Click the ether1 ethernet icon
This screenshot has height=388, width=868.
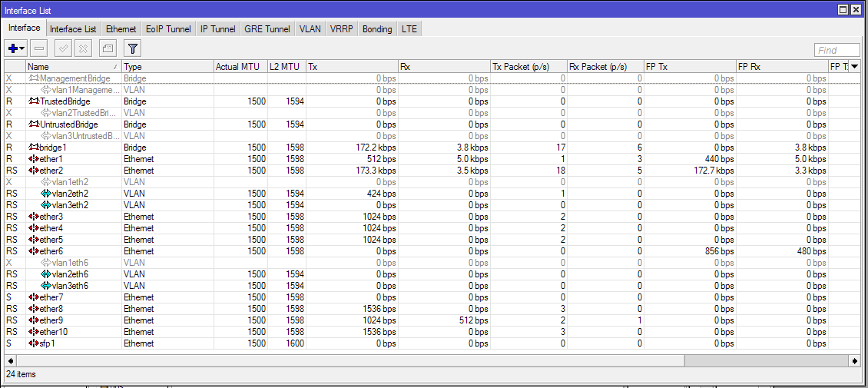[x=32, y=159]
